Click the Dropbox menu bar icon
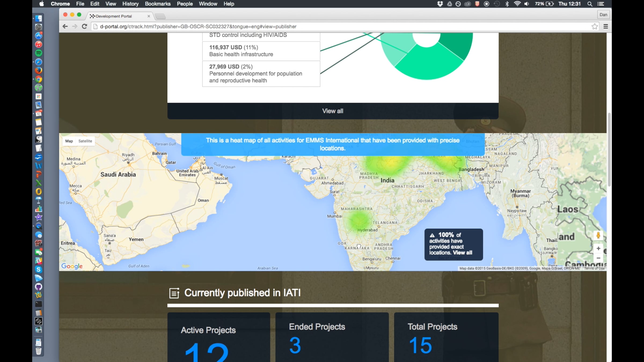The height and width of the screenshot is (362, 644). click(440, 4)
